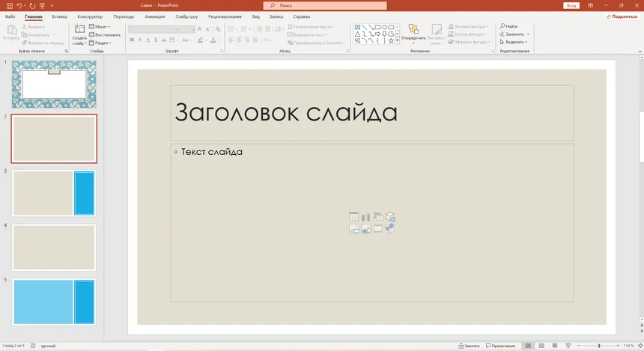Insert stock images in the placeholder
644x351 pixels.
(x=365, y=229)
